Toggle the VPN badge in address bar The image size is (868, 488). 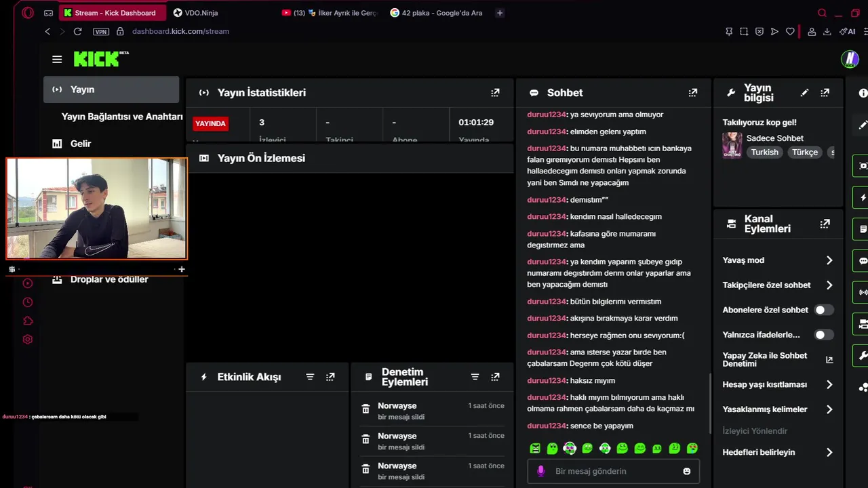pos(101,31)
